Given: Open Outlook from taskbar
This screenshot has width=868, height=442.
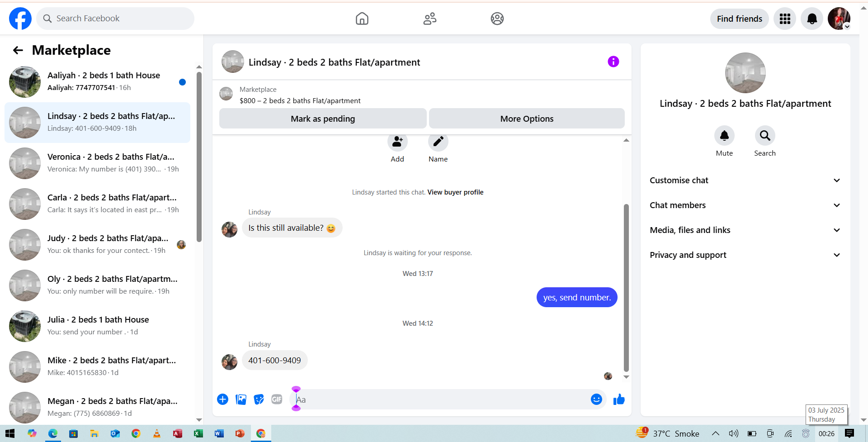Looking at the screenshot, I should [115, 433].
